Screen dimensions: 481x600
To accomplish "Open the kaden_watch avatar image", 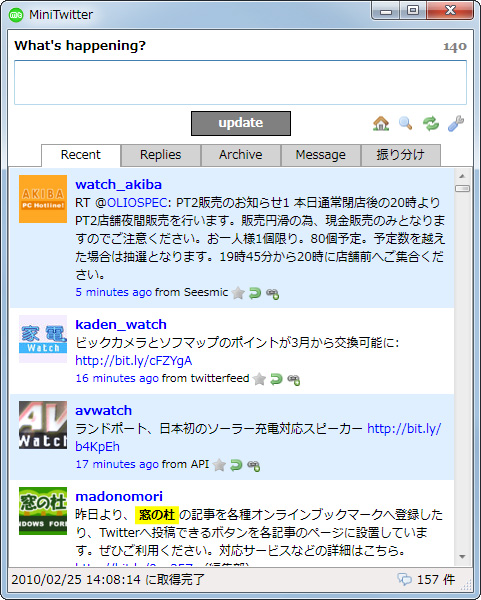I will [43, 339].
